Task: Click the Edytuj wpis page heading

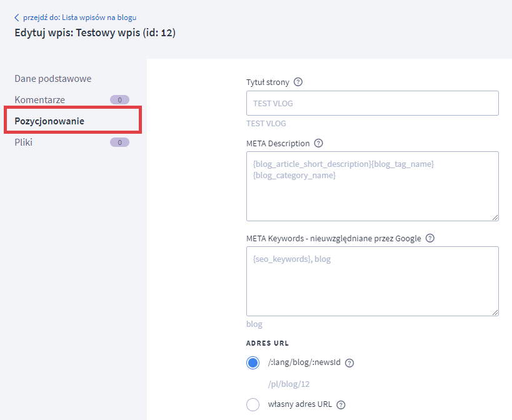Action: [x=95, y=32]
